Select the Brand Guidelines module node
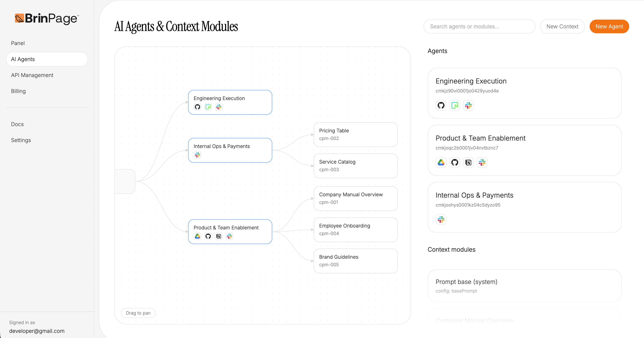 355,261
